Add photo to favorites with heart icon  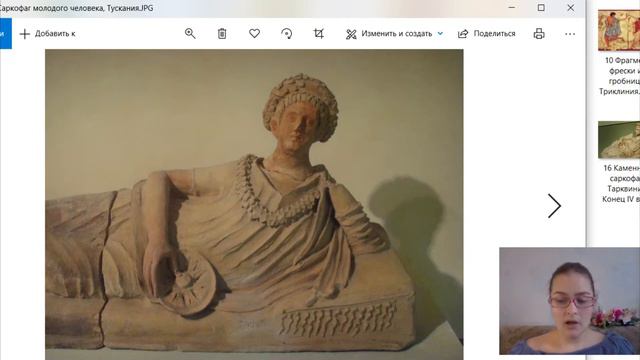click(254, 33)
